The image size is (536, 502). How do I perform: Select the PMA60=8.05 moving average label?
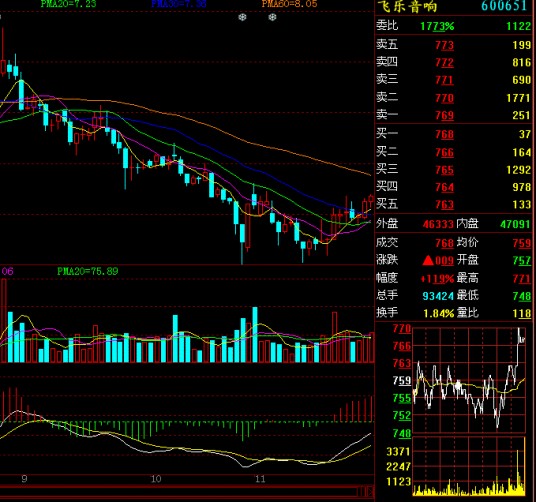(x=289, y=4)
